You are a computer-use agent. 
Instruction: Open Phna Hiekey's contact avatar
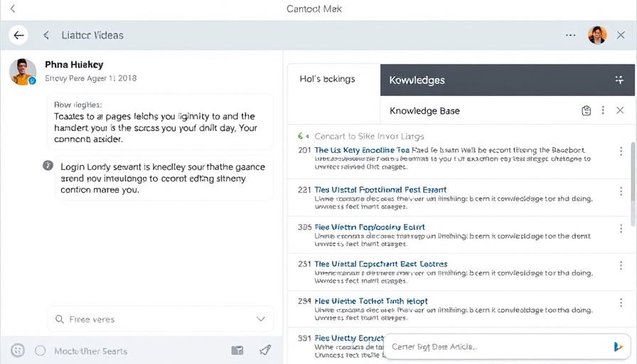pyautogui.click(x=23, y=72)
